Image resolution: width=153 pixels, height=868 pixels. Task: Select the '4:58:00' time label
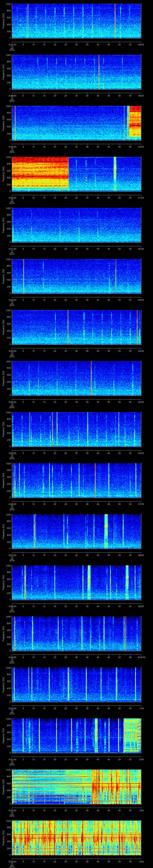(x=12, y=606)
